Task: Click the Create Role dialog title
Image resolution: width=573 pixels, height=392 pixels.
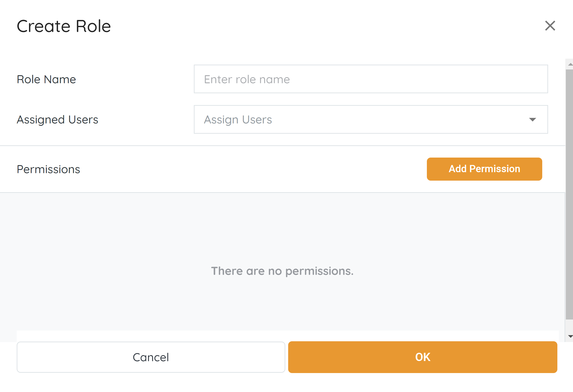Action: (64, 26)
